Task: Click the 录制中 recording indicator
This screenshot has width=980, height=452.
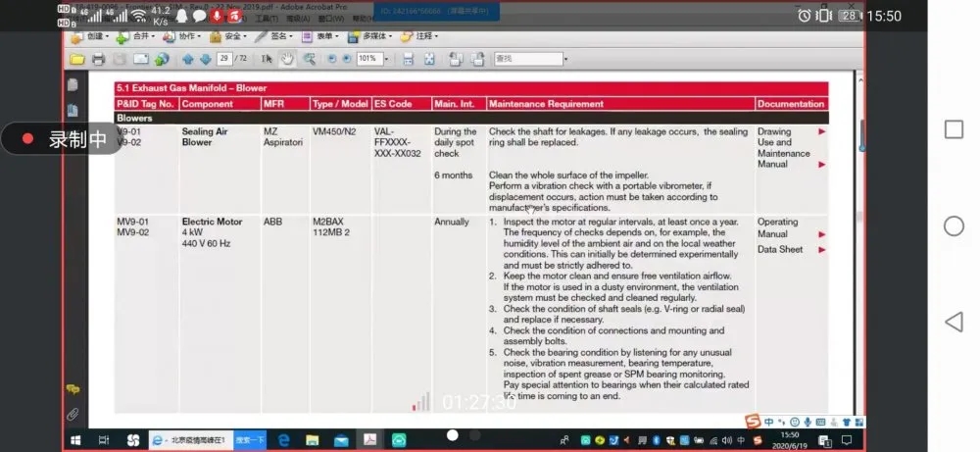Action: click(63, 139)
